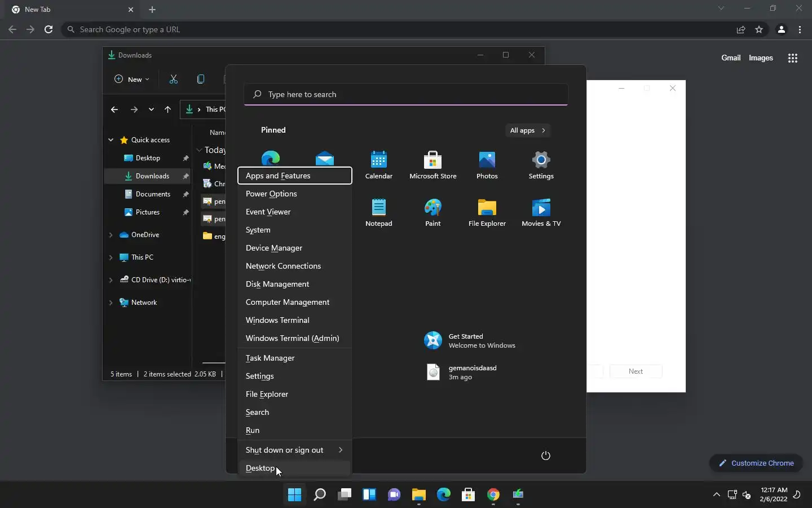Collapse Today group in file list
The height and width of the screenshot is (508, 812).
[x=199, y=150]
